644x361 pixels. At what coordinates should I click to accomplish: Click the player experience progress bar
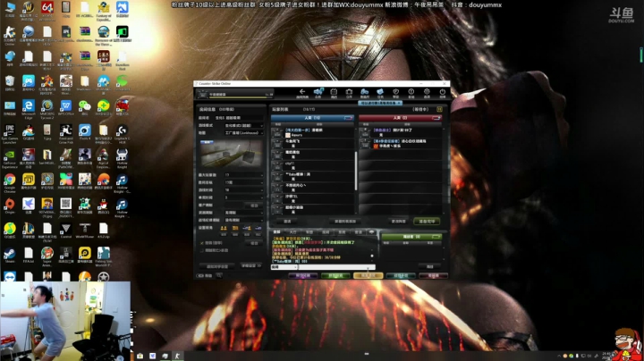coord(241,97)
